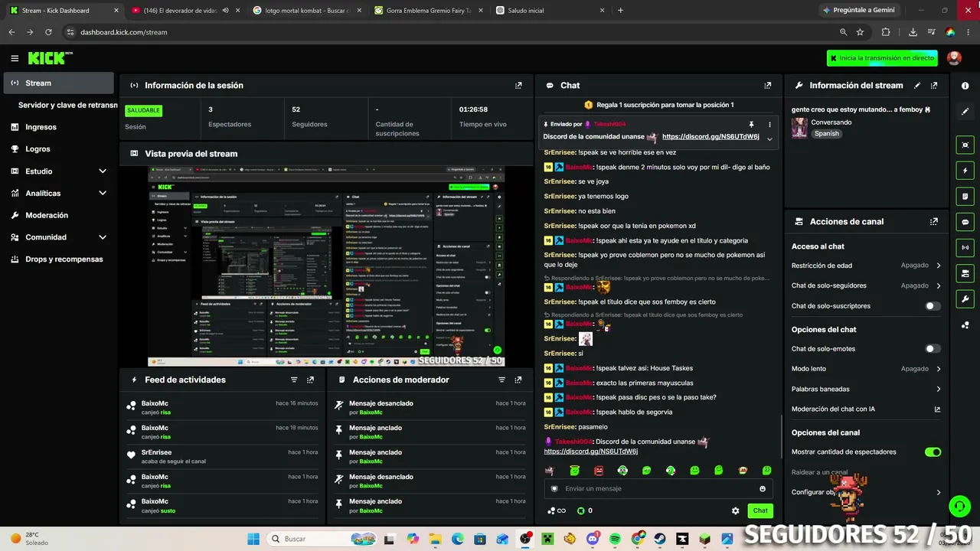Switch to the Saludo inicial browser tab
The width and height of the screenshot is (980, 551).
pos(550,11)
